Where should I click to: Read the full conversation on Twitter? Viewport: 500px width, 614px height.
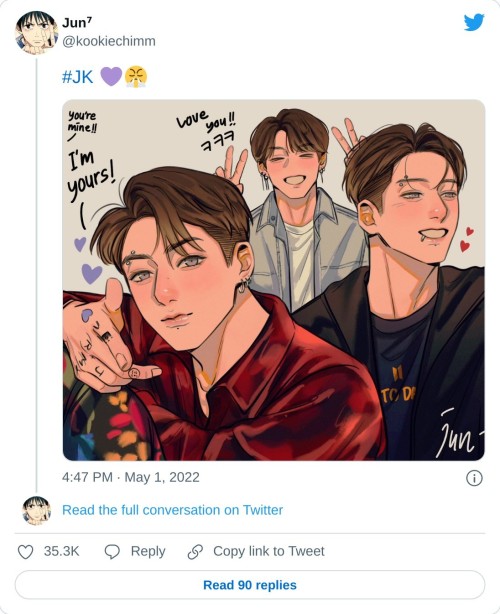tap(172, 510)
